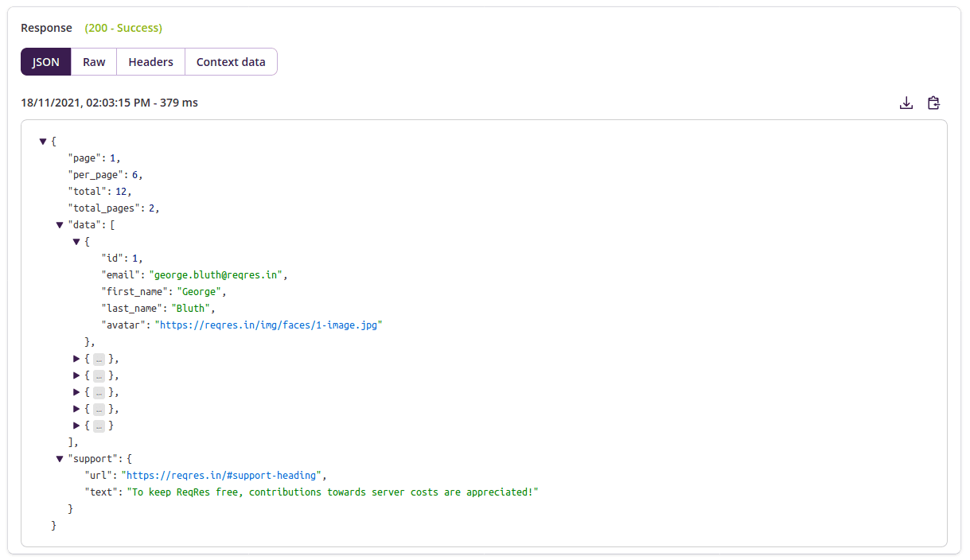Click the 200 Success status label

click(123, 27)
